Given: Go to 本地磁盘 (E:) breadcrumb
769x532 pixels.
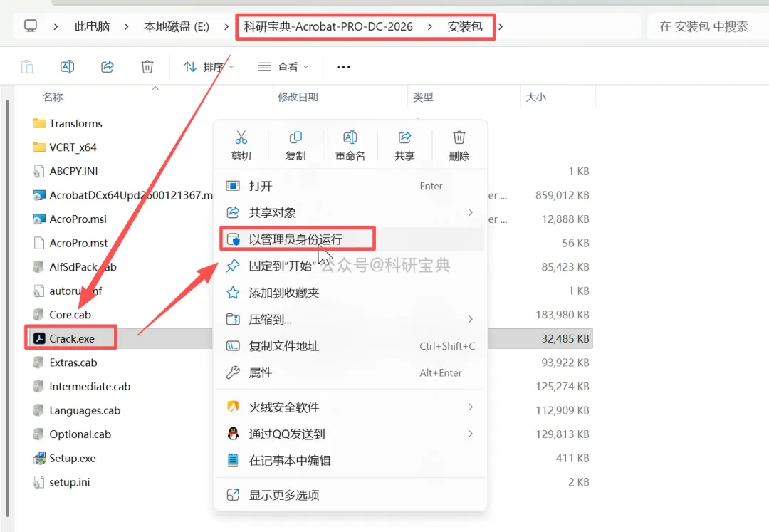Looking at the screenshot, I should coord(177,26).
